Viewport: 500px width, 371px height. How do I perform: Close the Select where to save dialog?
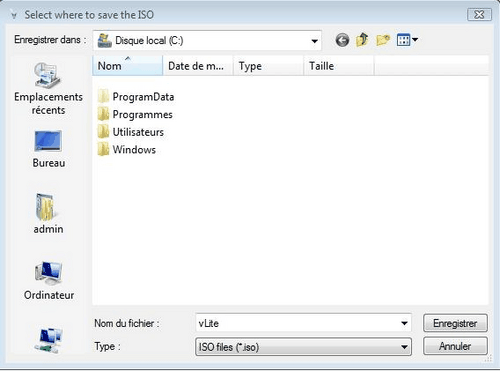[479, 15]
